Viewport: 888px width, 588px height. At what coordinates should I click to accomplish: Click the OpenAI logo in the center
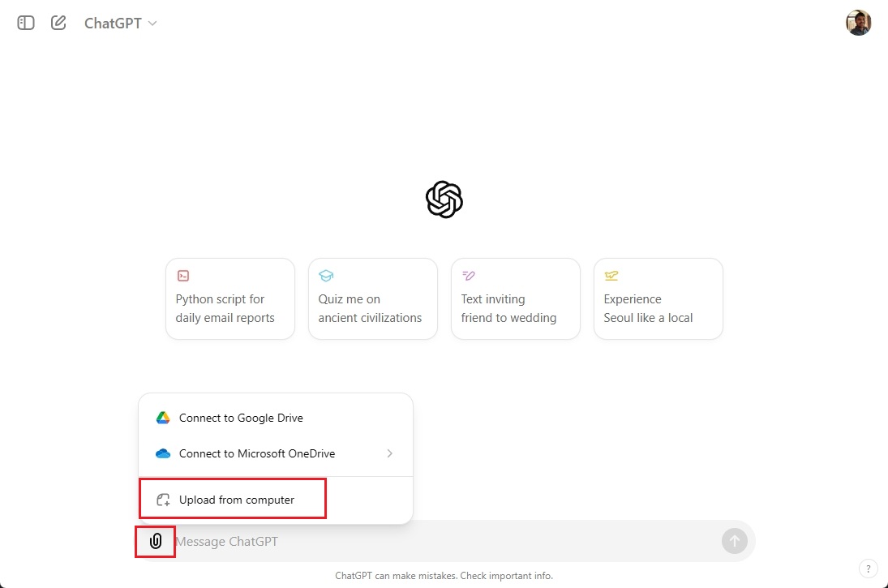pos(444,199)
